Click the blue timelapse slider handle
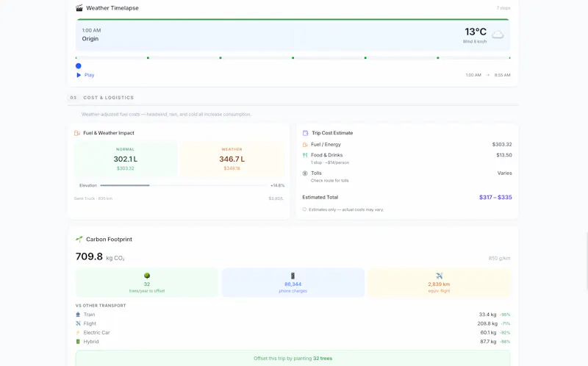 (x=79, y=66)
